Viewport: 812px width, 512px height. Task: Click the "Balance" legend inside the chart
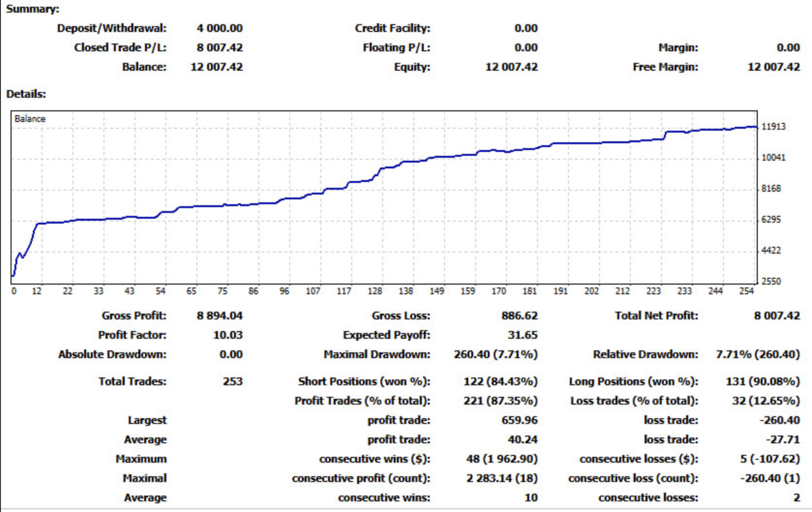[x=30, y=119]
